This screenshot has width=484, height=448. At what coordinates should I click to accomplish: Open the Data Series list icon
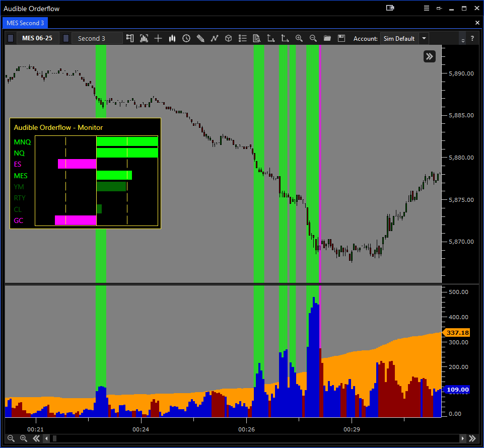243,38
